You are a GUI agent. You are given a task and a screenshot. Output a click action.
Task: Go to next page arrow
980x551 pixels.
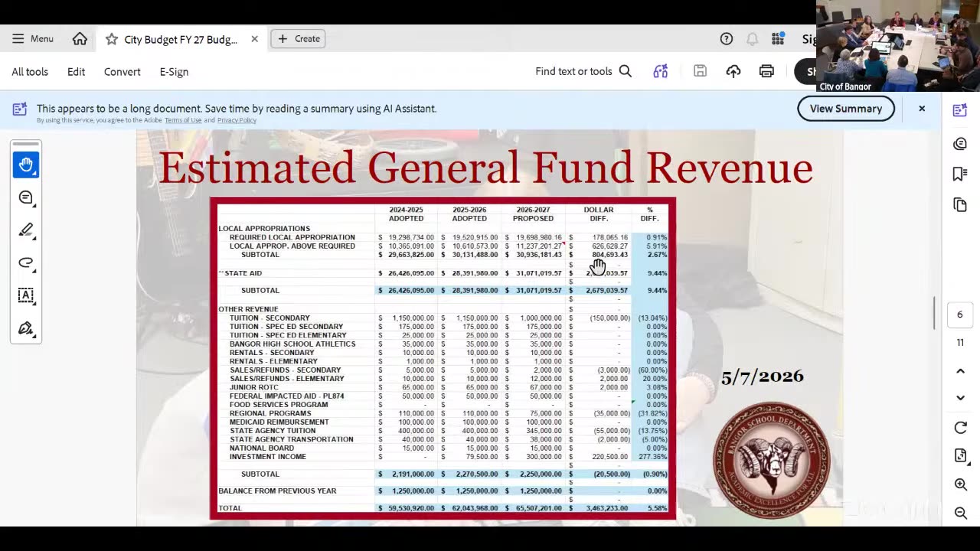960,398
